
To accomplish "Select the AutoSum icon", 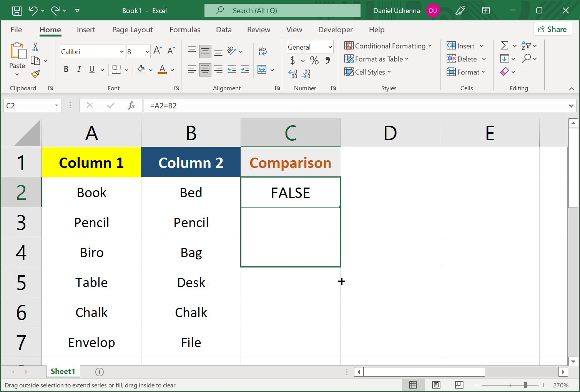I will point(505,46).
